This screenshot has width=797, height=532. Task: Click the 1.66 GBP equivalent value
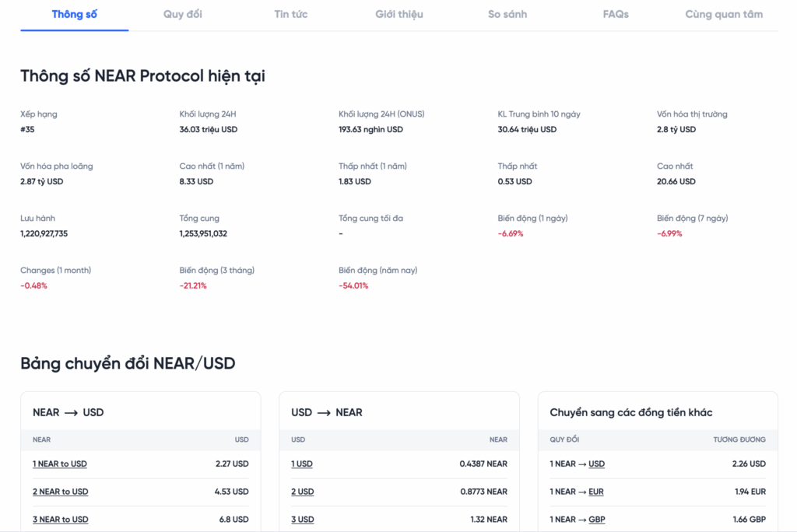pos(750,520)
